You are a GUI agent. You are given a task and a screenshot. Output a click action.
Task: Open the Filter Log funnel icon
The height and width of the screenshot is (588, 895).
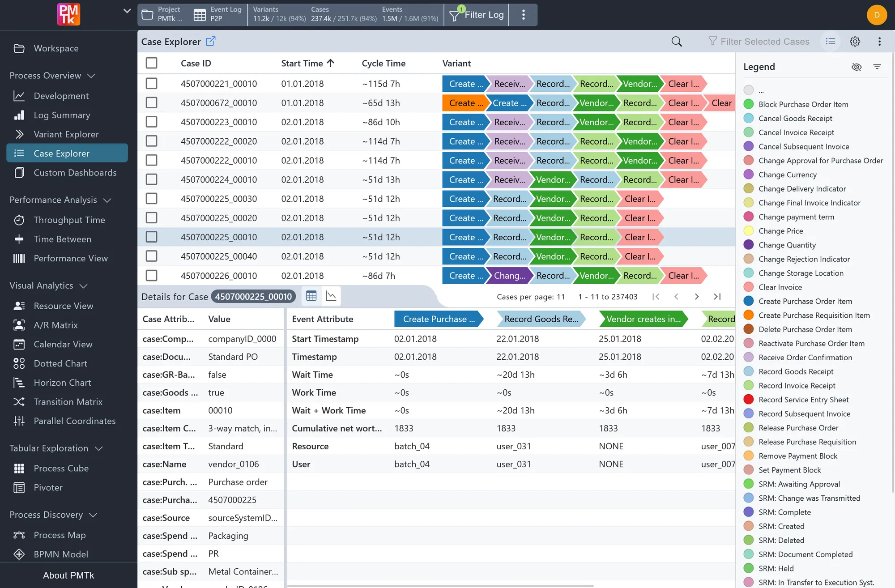coord(455,16)
